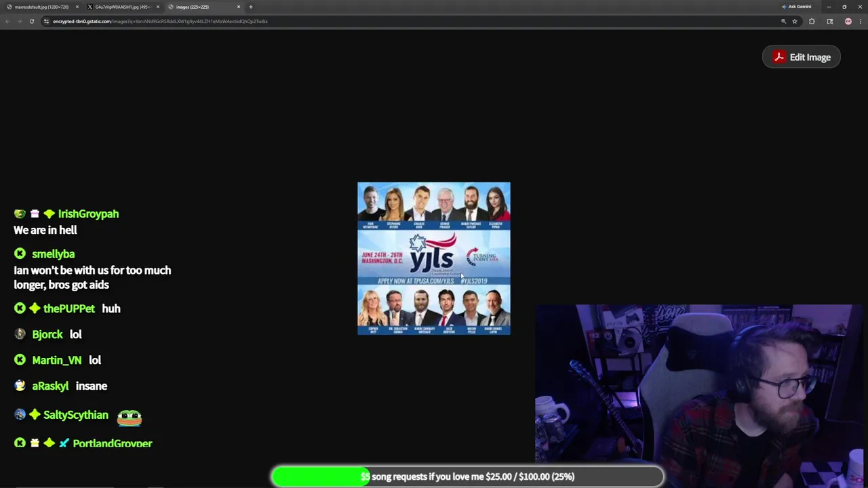Screen dimensions: 868x488
Task: Reload the current page
Action: point(32,21)
